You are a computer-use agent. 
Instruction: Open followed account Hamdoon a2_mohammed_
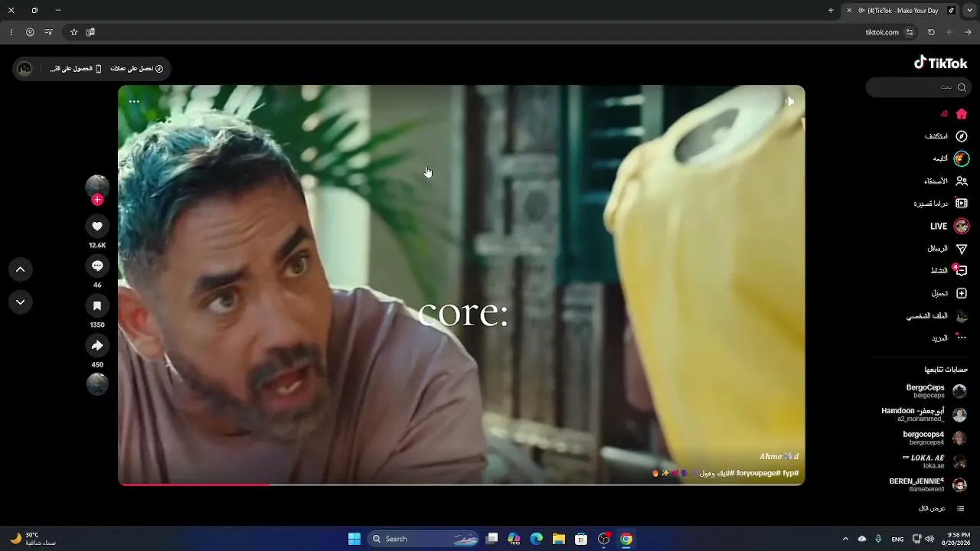(x=924, y=415)
